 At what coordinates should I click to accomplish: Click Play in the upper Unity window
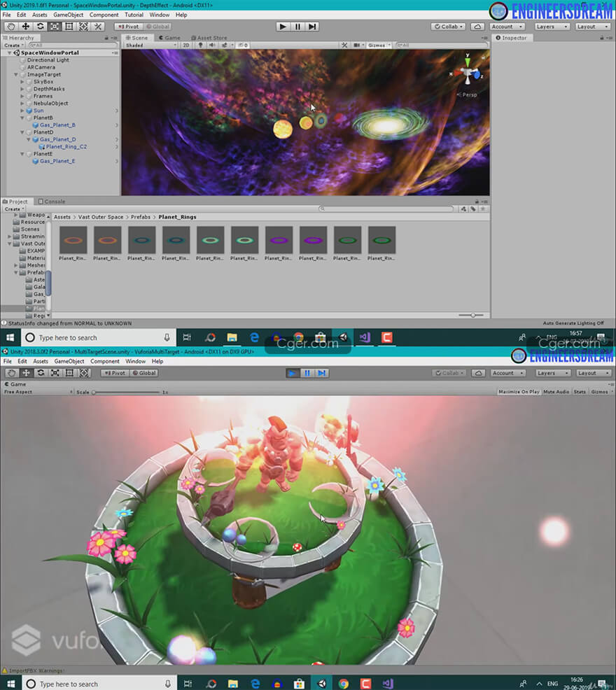[x=283, y=27]
